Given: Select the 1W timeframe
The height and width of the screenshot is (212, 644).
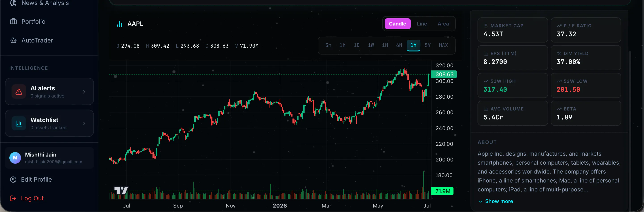Looking at the screenshot, I should (x=371, y=45).
